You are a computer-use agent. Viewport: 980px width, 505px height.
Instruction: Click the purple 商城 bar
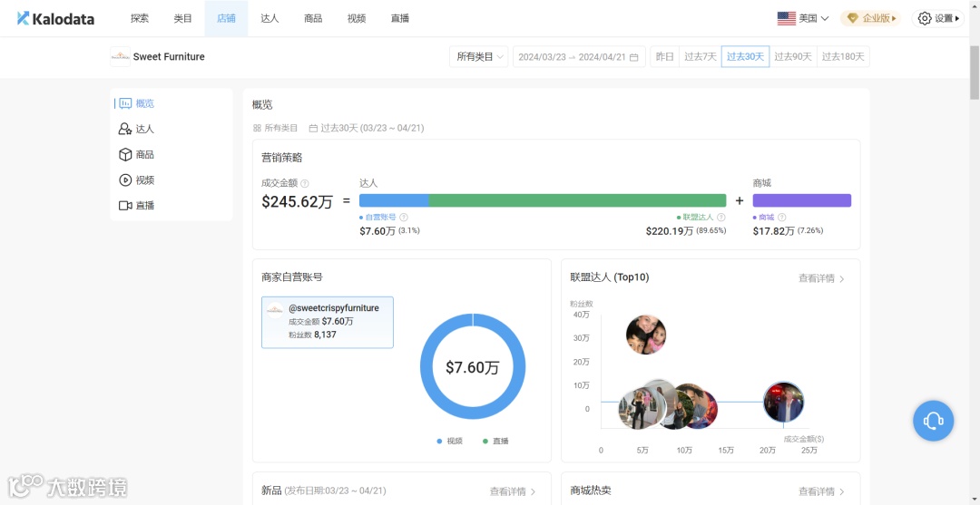(x=802, y=200)
